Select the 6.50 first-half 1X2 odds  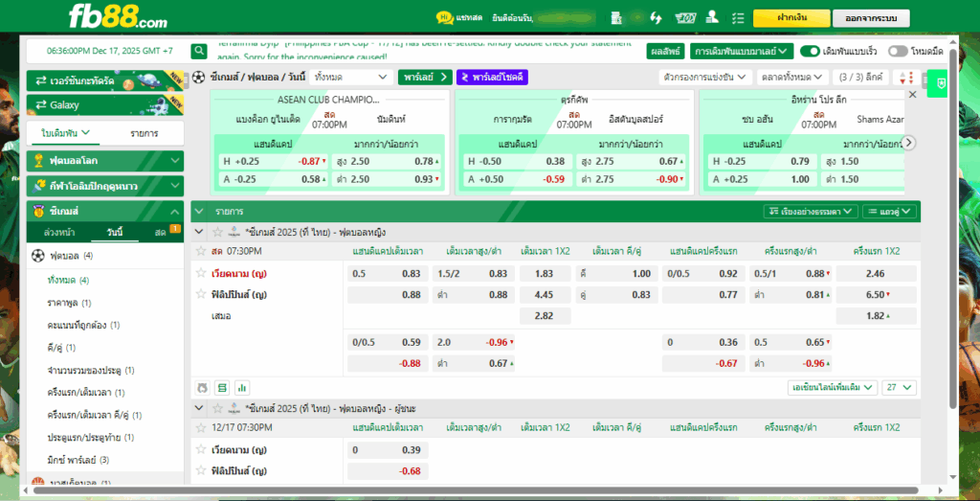coord(877,295)
